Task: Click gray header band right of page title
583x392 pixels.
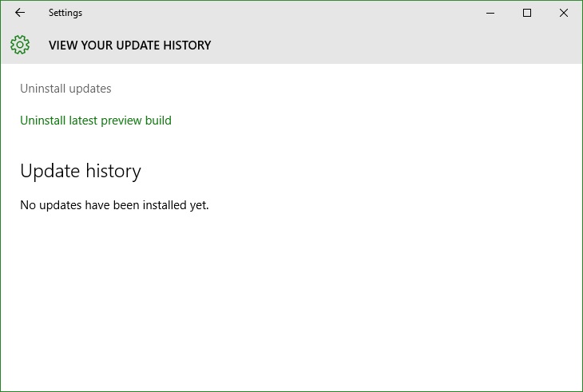Action: click(x=394, y=46)
